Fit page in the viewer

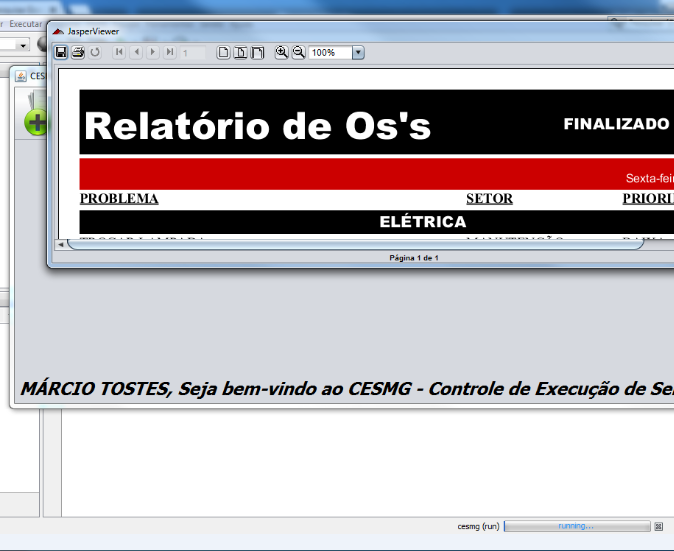240,52
